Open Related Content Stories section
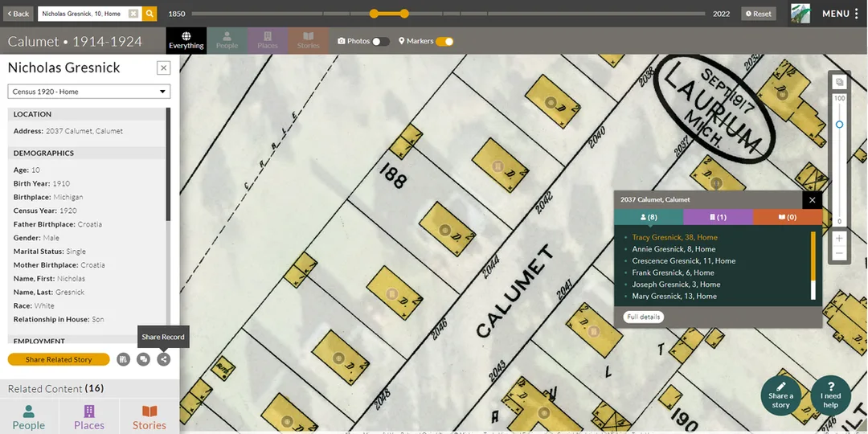This screenshot has width=868, height=434. tap(149, 416)
